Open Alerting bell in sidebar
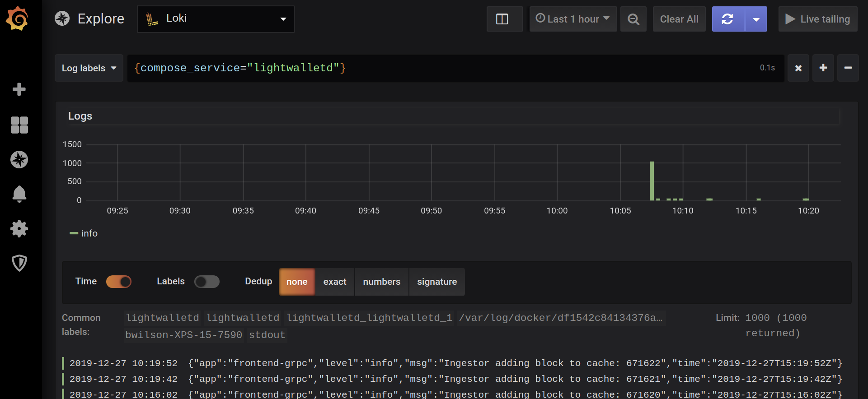This screenshot has width=868, height=399. [19, 194]
